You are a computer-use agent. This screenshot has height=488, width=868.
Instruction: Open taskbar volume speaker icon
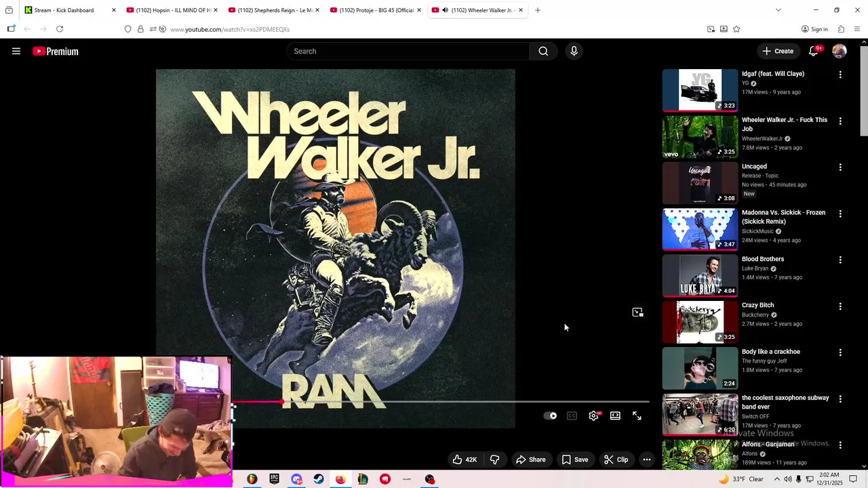point(788,479)
